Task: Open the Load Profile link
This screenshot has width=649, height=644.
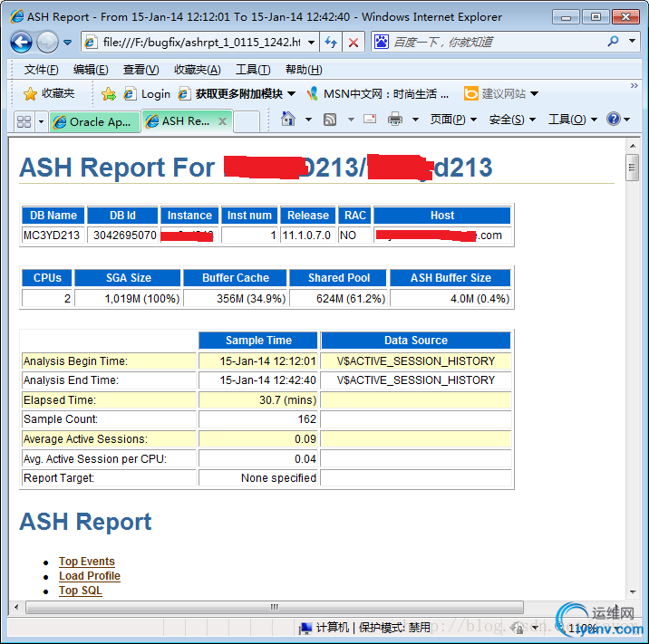Action: tap(90, 576)
